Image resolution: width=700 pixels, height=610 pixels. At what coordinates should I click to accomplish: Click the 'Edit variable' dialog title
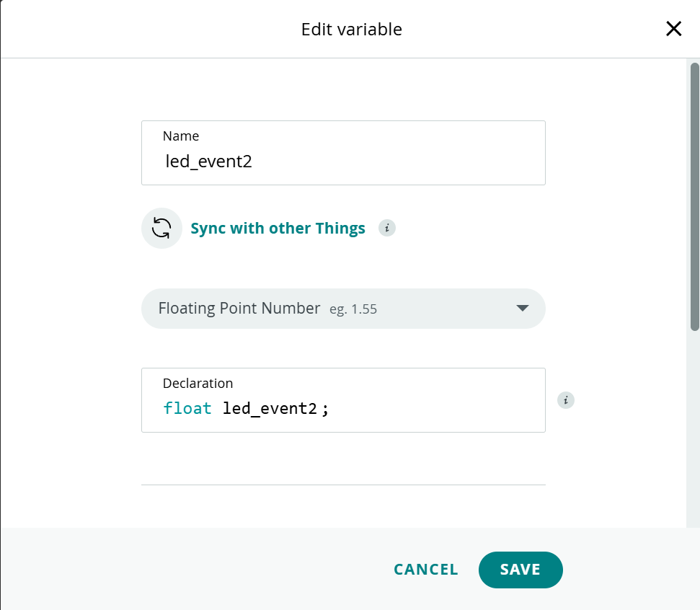351,30
